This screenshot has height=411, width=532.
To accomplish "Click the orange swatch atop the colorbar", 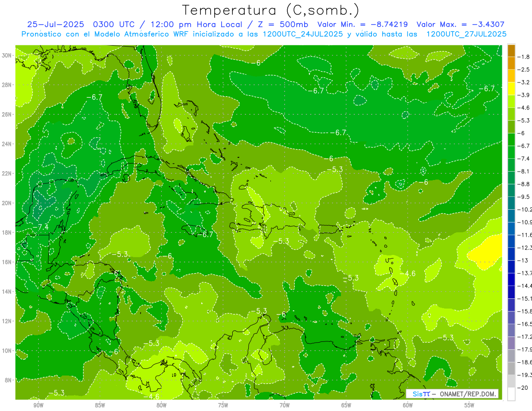I will coord(511,50).
